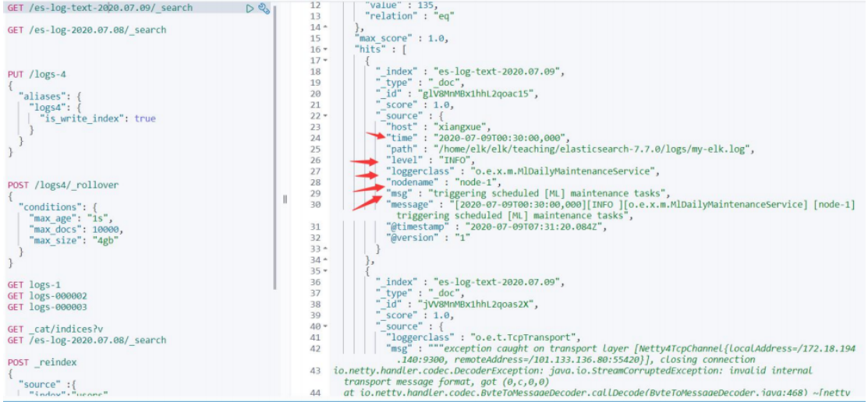868x402 pixels.
Task: Click the green send request play icon
Action: tap(250, 8)
